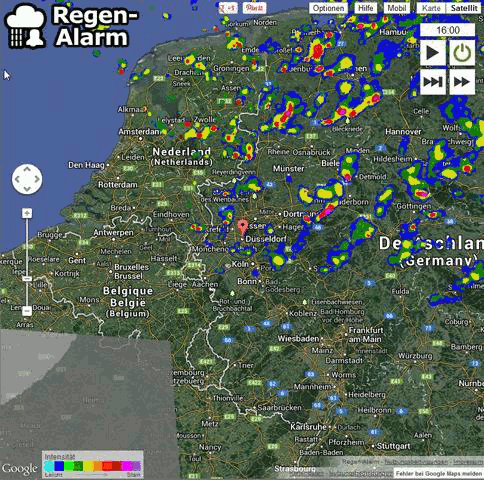Click the Antwerpen city label
Screen dimensions: 484x480
click(x=113, y=232)
